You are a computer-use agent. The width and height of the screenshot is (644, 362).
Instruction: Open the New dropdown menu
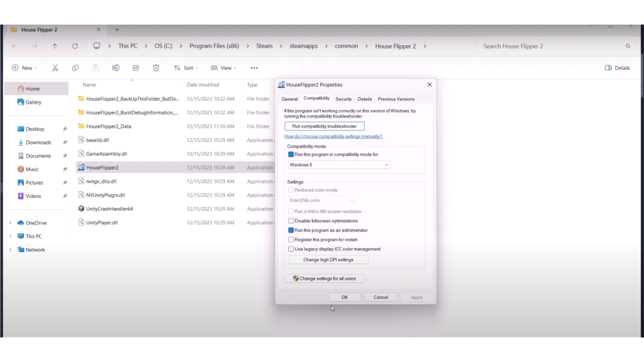(x=25, y=68)
